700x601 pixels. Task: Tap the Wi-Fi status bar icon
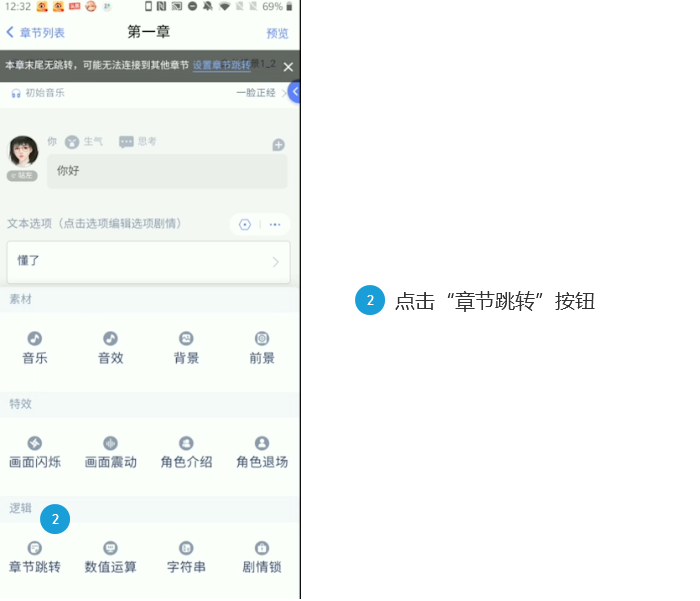pos(225,6)
